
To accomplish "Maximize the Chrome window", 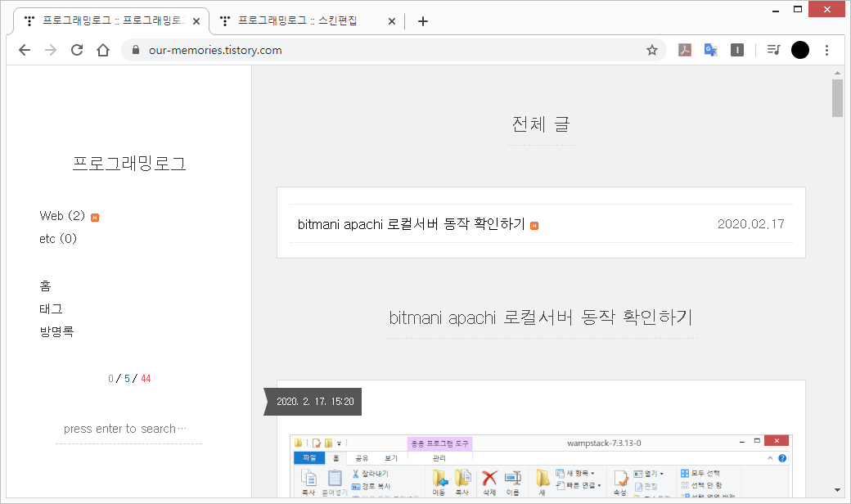I will (798, 9).
